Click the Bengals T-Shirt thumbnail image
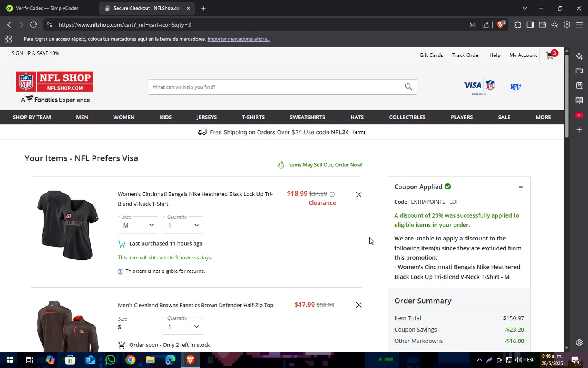The width and height of the screenshot is (588, 368). point(67,225)
